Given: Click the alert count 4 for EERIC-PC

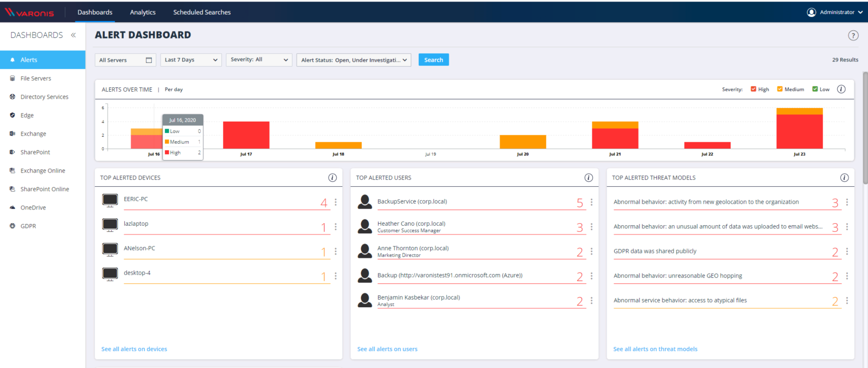Looking at the screenshot, I should 324,203.
